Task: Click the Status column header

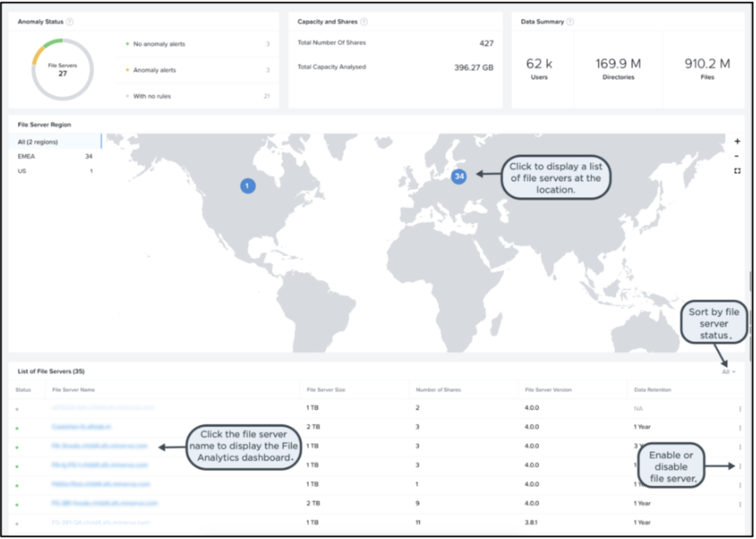Action: click(x=23, y=390)
